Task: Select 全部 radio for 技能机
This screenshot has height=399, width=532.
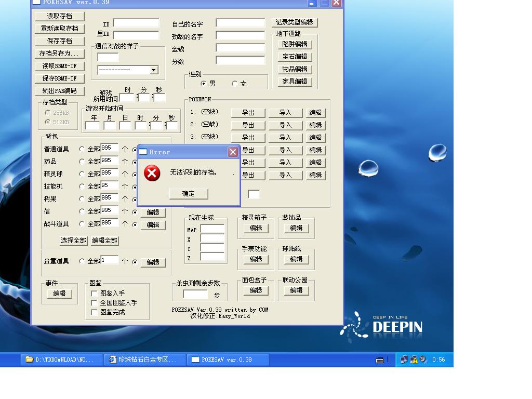Action: (x=82, y=187)
